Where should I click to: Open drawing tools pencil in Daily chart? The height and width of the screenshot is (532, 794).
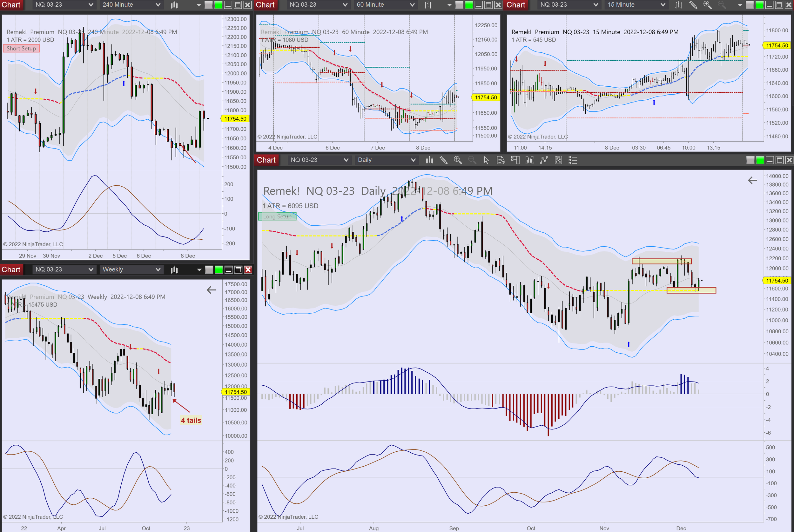(443, 160)
